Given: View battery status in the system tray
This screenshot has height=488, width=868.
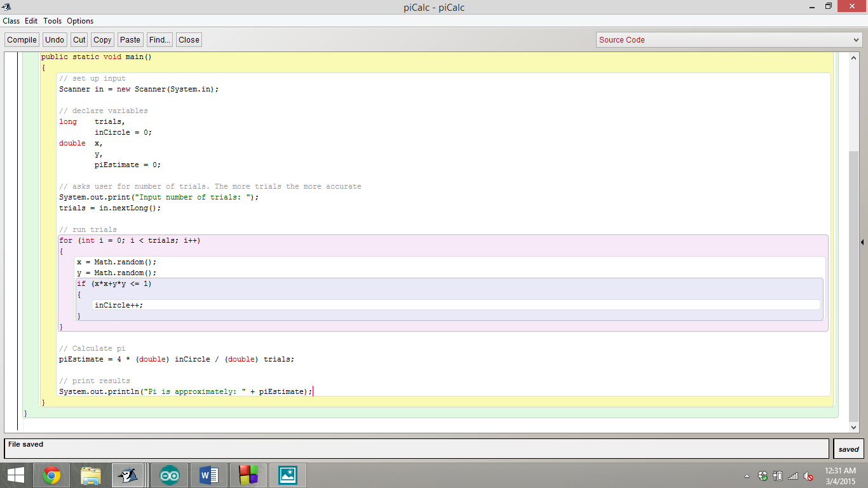Looking at the screenshot, I should pos(776,475).
